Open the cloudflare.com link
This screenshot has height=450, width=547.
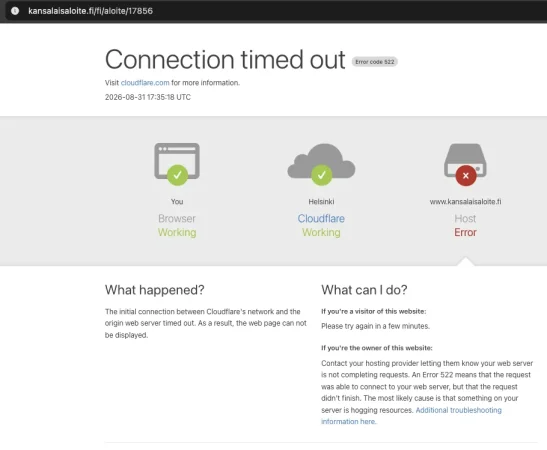(145, 83)
